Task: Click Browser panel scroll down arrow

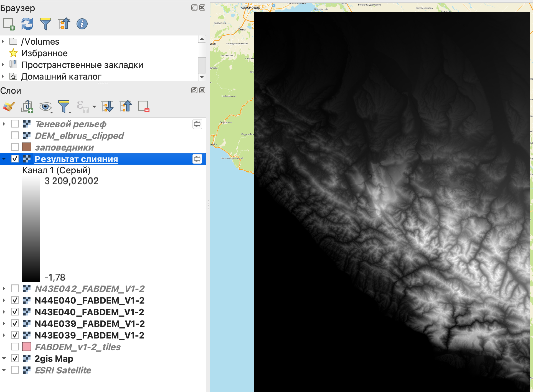Action: point(202,77)
